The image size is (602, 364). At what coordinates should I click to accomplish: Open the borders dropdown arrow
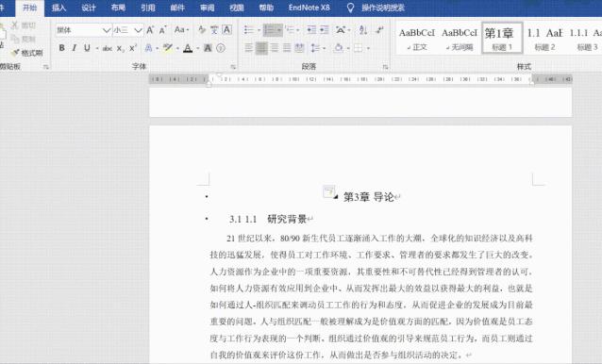(x=368, y=48)
